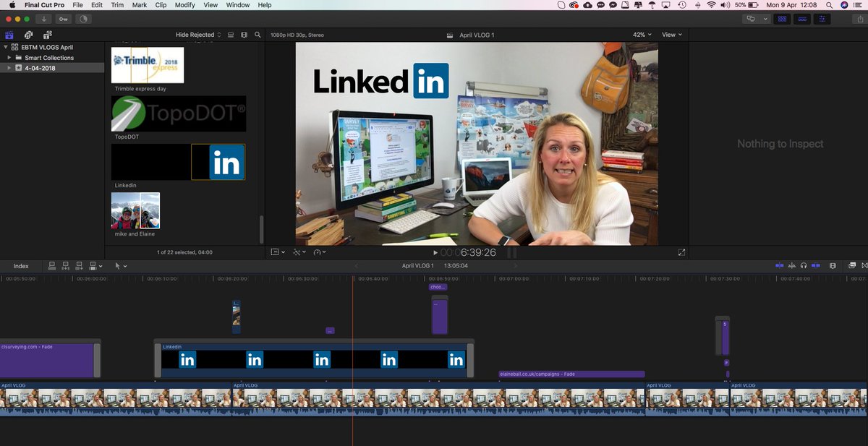Image resolution: width=868 pixels, height=446 pixels.
Task: Go forward in timeline history
Action: coord(515,266)
